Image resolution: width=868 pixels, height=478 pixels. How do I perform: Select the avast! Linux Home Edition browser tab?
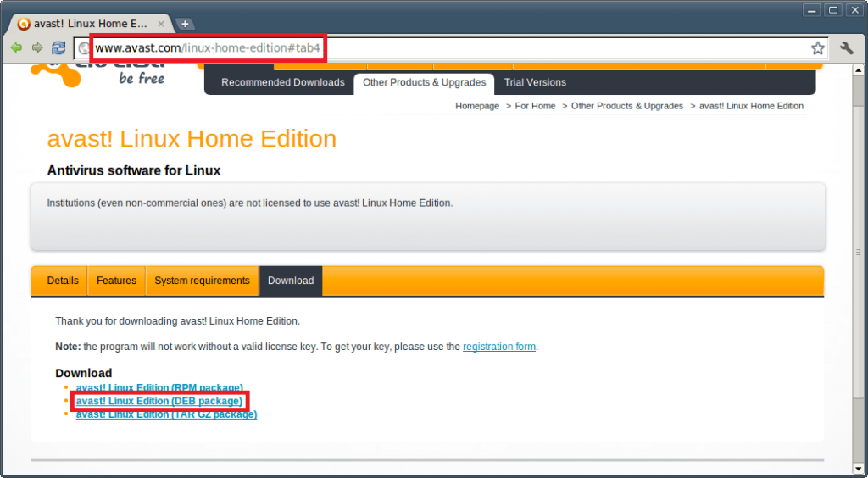tap(91, 24)
